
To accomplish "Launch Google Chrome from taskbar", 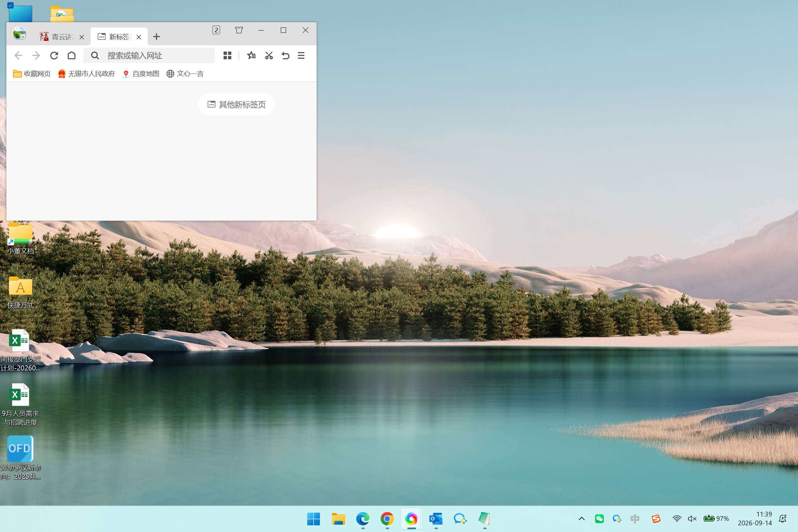I will pos(387,519).
